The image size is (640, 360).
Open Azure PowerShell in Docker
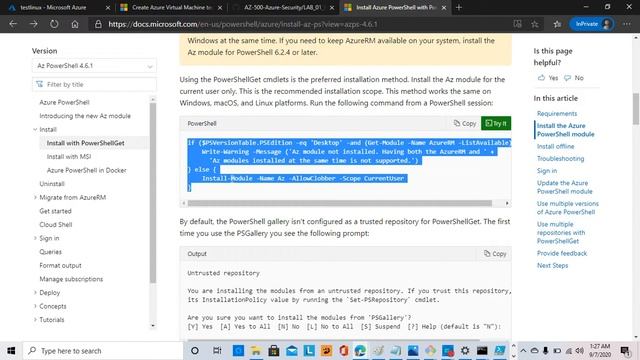86,170
